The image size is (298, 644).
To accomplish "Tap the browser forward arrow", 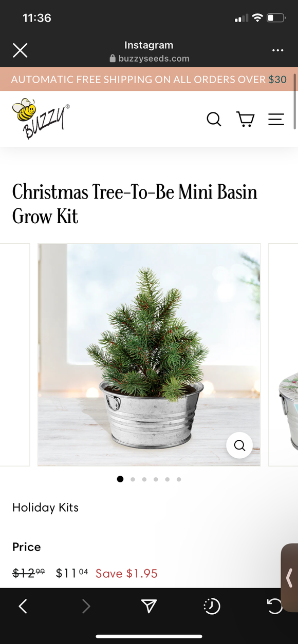I will click(86, 607).
